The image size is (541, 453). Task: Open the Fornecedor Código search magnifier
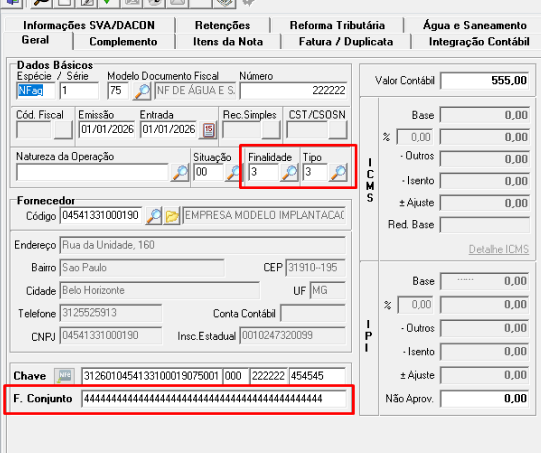[154, 216]
